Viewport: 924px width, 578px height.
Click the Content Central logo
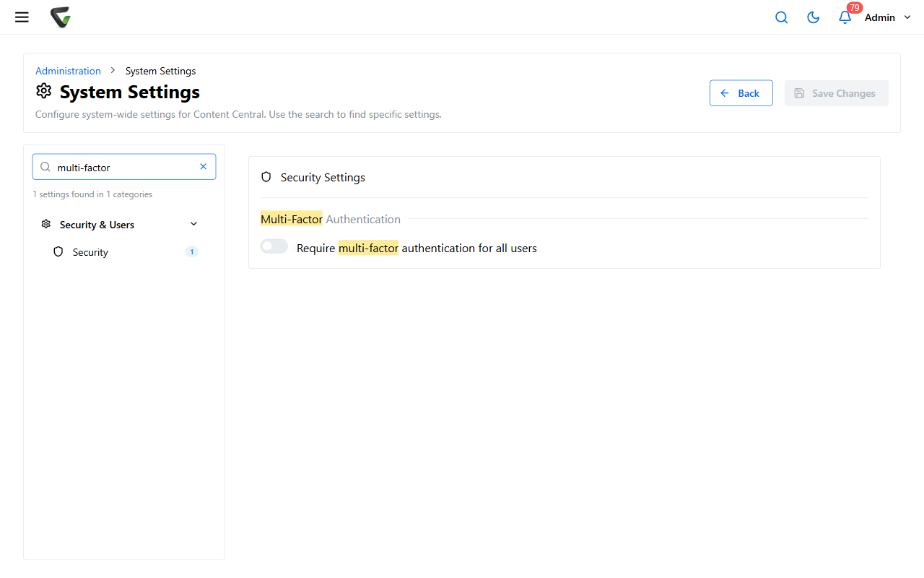pyautogui.click(x=61, y=17)
